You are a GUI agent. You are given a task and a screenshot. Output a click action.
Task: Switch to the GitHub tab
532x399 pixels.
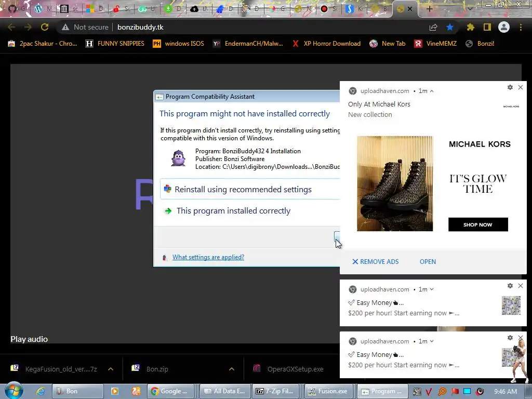[x=15, y=9]
